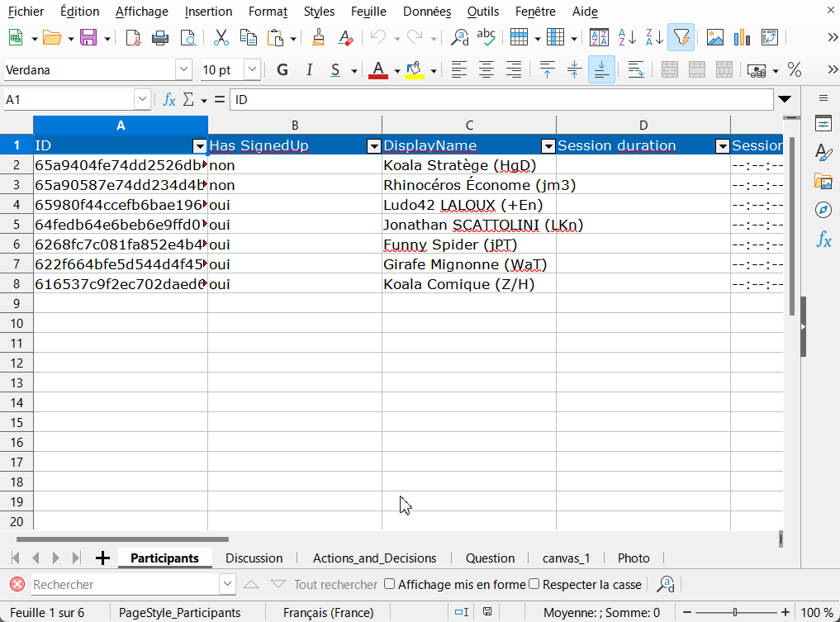840x622 pixels.
Task: Open the Données menu
Action: (x=427, y=12)
